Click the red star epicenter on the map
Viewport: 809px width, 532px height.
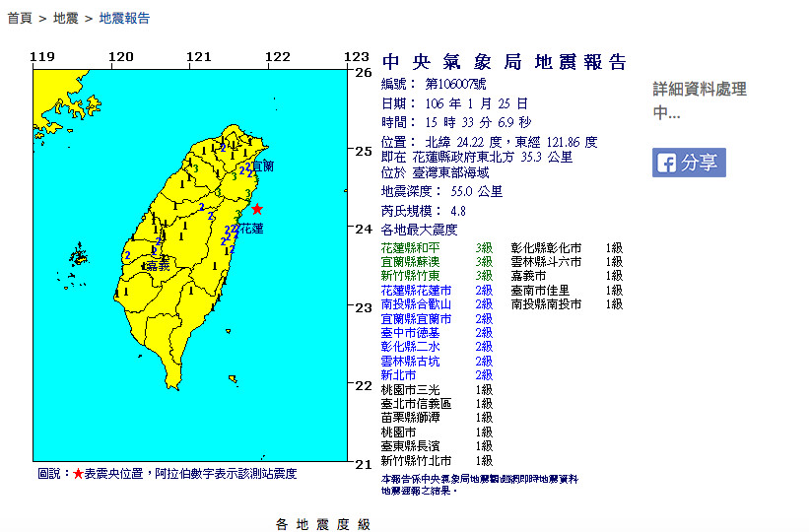click(257, 209)
